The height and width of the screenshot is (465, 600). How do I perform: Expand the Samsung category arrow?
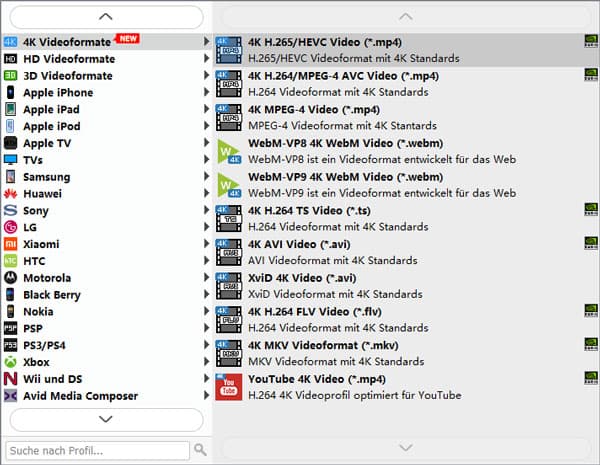tap(207, 177)
